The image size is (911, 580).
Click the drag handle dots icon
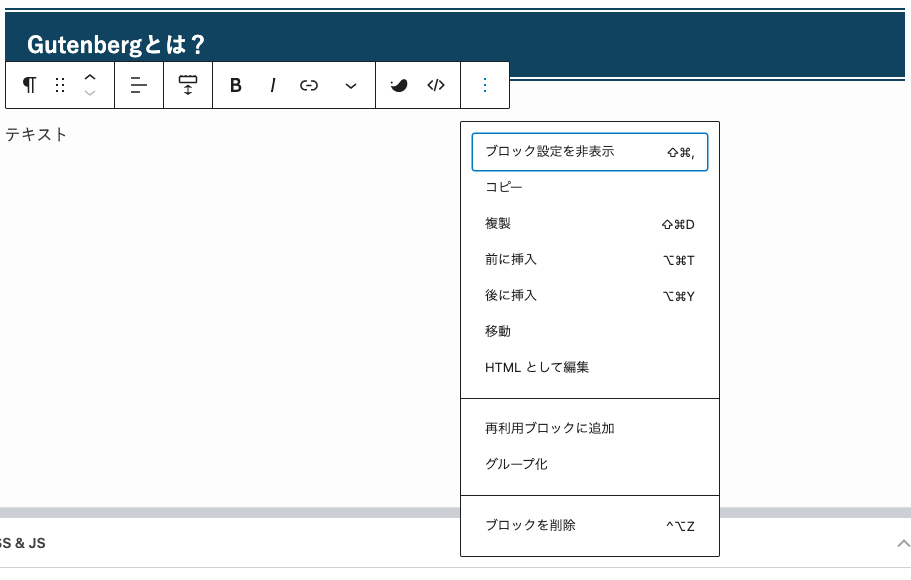pos(60,85)
